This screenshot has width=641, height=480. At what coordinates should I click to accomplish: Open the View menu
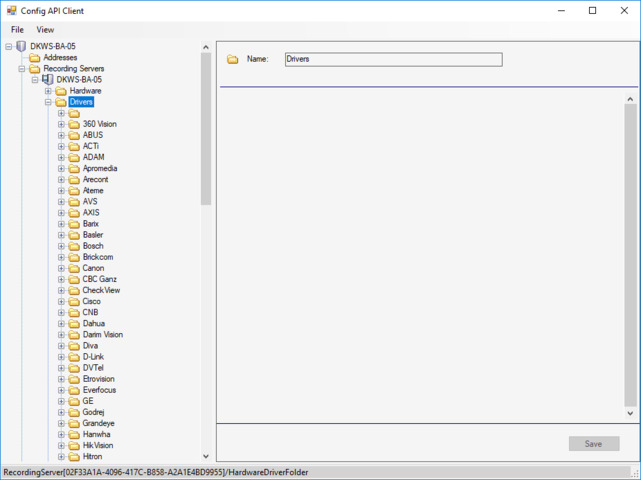coord(45,30)
